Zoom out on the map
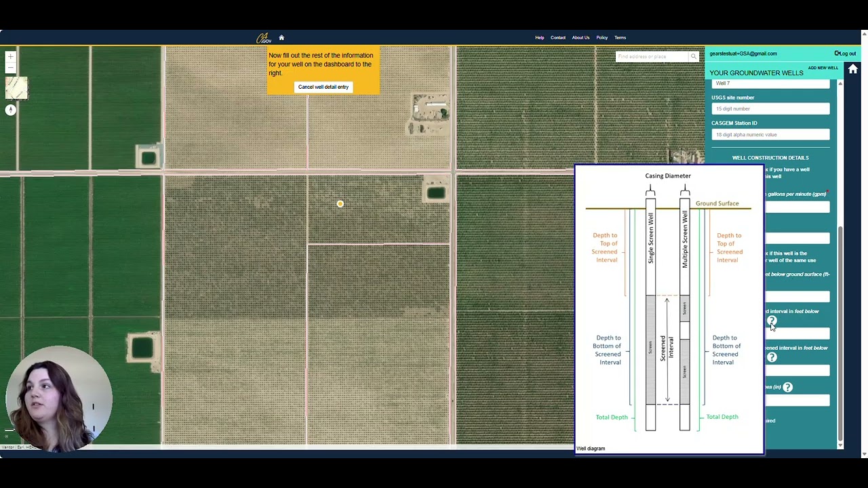This screenshot has height=488, width=868. coord(10,67)
